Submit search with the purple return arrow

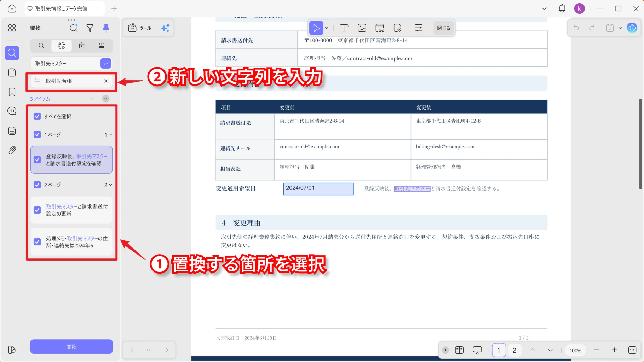tap(106, 63)
